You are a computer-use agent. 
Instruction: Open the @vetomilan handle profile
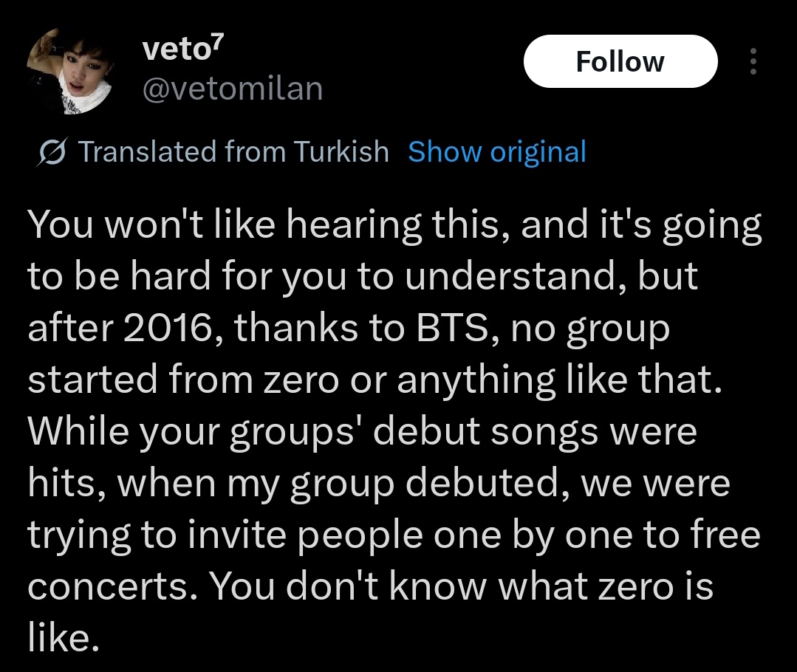[x=233, y=89]
